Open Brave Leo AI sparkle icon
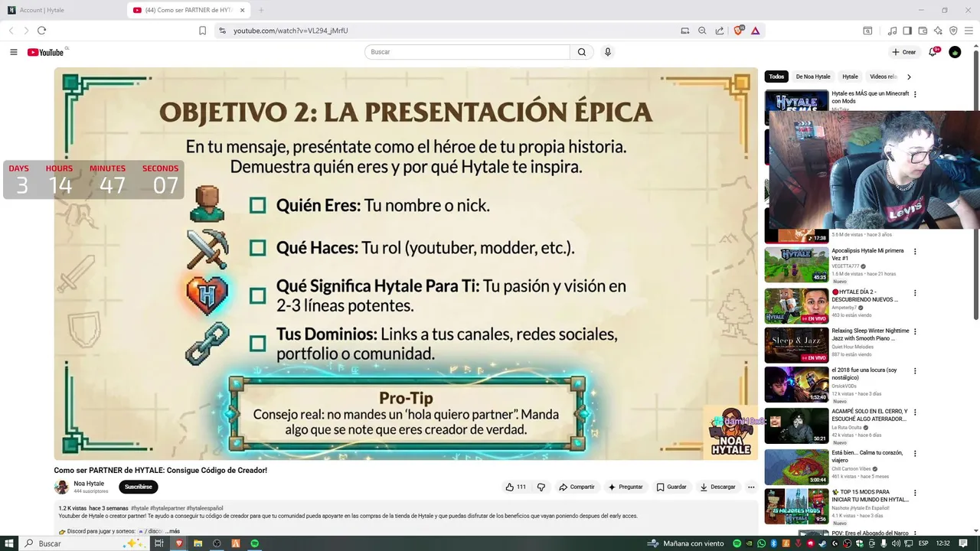Viewport: 980px width, 551px height. 938,31
